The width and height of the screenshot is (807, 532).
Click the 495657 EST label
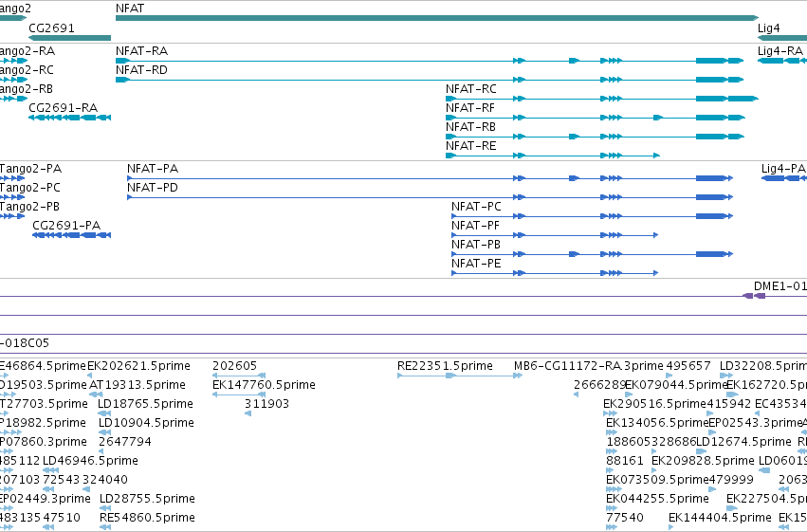coord(688,366)
